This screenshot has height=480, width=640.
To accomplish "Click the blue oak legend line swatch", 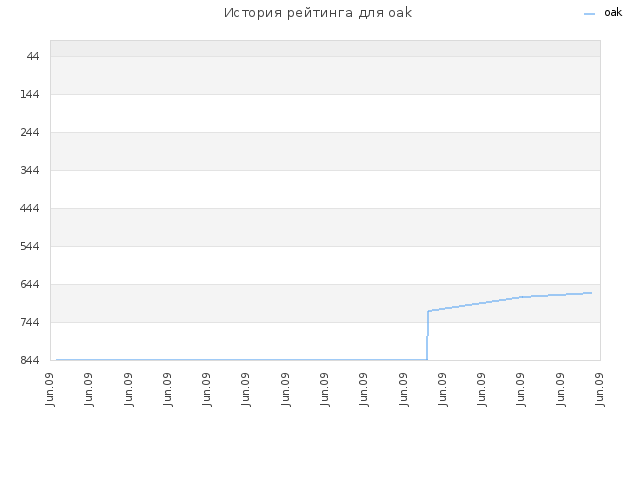I will pyautogui.click(x=589, y=14).
